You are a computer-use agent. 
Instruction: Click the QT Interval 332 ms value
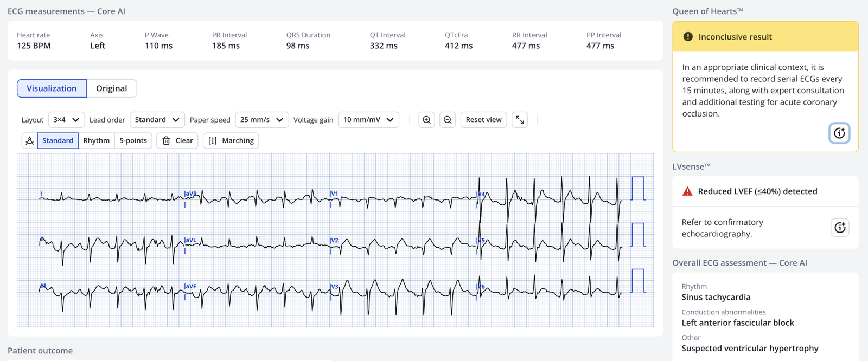click(x=384, y=46)
